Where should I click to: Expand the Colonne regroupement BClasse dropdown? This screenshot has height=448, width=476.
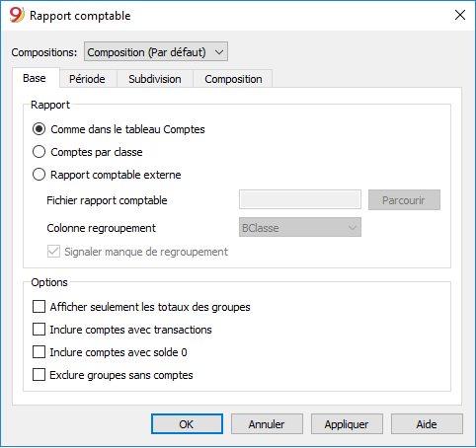(300, 227)
